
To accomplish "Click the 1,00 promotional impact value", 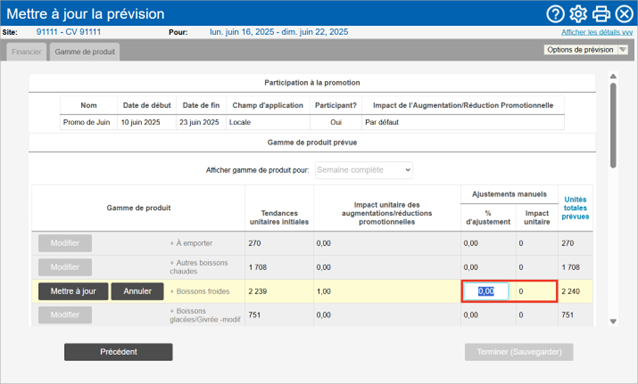I will tap(323, 291).
